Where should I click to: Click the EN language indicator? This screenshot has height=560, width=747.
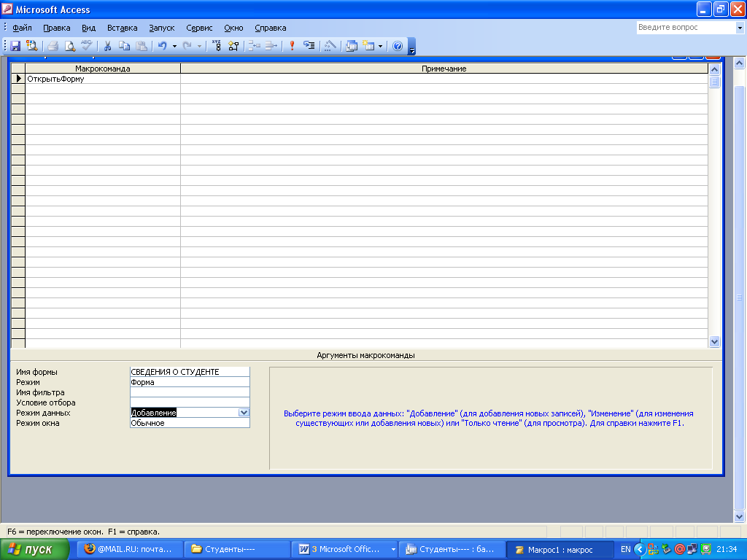(x=625, y=549)
